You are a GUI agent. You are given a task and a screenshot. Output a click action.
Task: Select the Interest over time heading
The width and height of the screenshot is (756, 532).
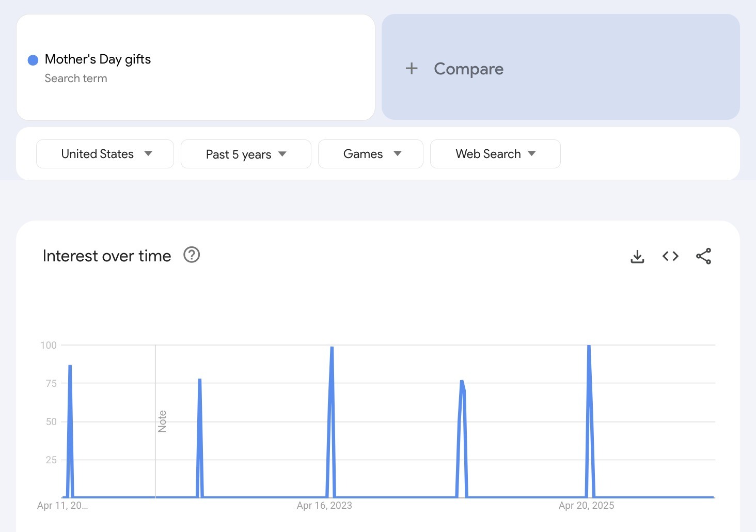(107, 255)
